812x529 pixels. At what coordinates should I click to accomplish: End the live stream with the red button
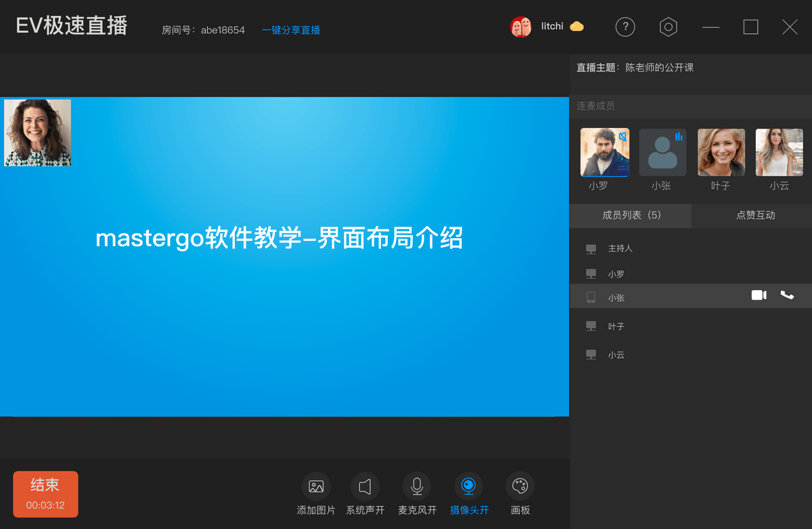(45, 494)
